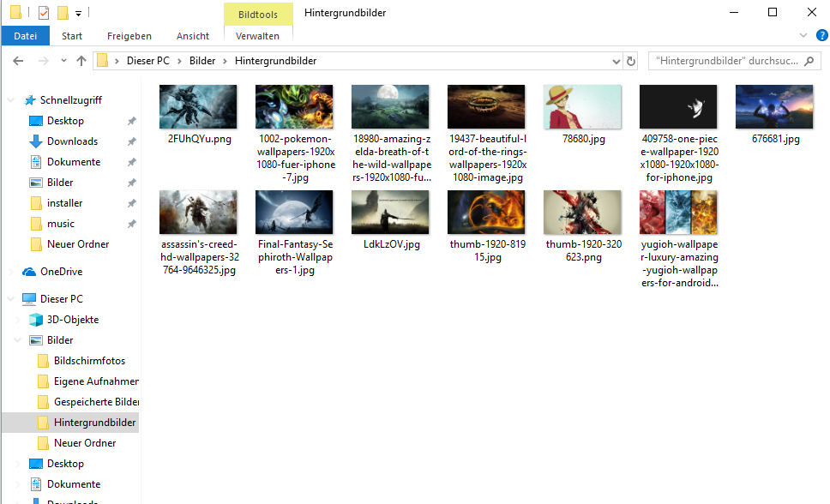Switch to the Start ribbon tab

pyautogui.click(x=72, y=36)
